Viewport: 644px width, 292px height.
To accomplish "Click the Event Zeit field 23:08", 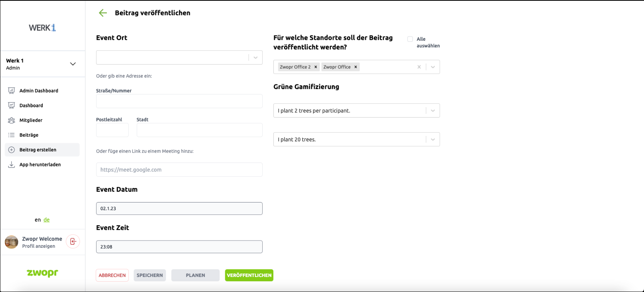I will click(x=179, y=247).
